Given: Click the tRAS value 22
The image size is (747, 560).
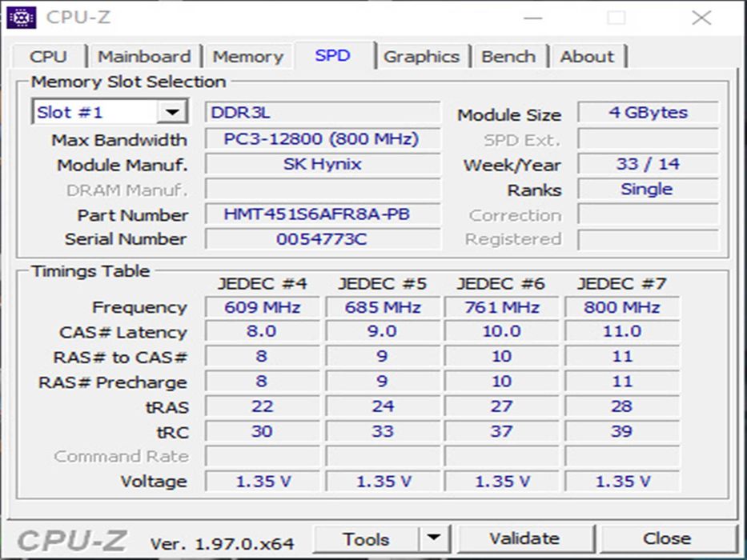Looking at the screenshot, I should (263, 406).
